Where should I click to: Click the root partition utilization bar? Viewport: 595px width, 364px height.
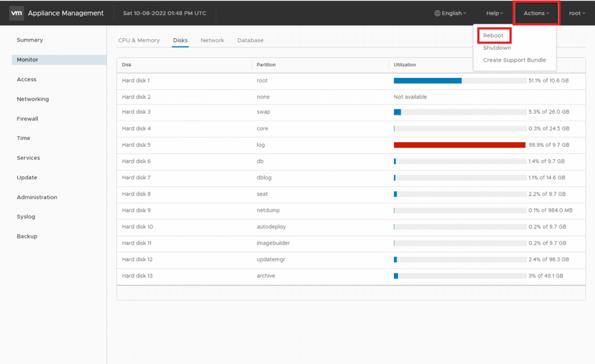(460, 81)
